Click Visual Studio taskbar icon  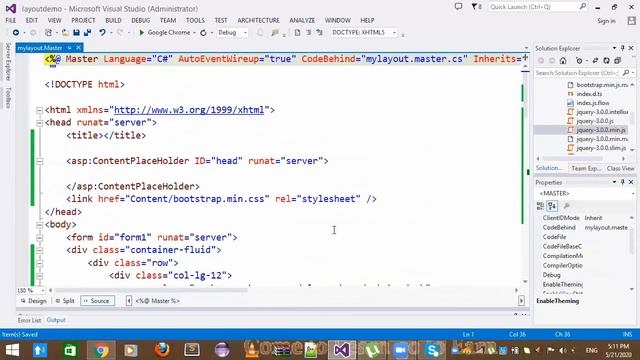point(342,350)
